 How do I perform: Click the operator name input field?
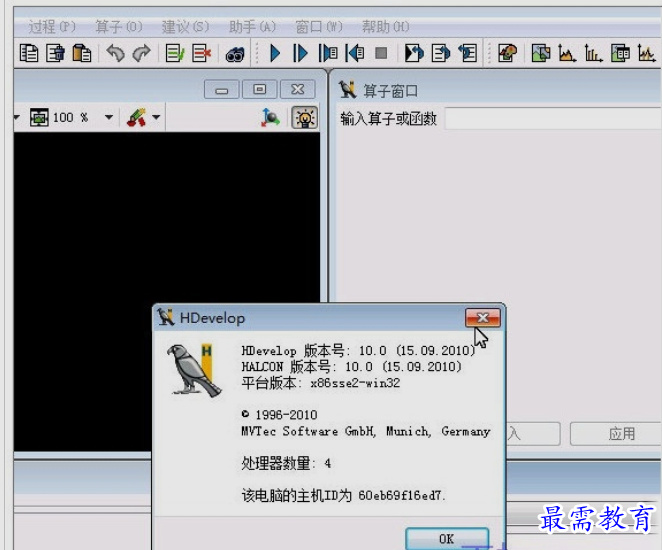point(553,118)
